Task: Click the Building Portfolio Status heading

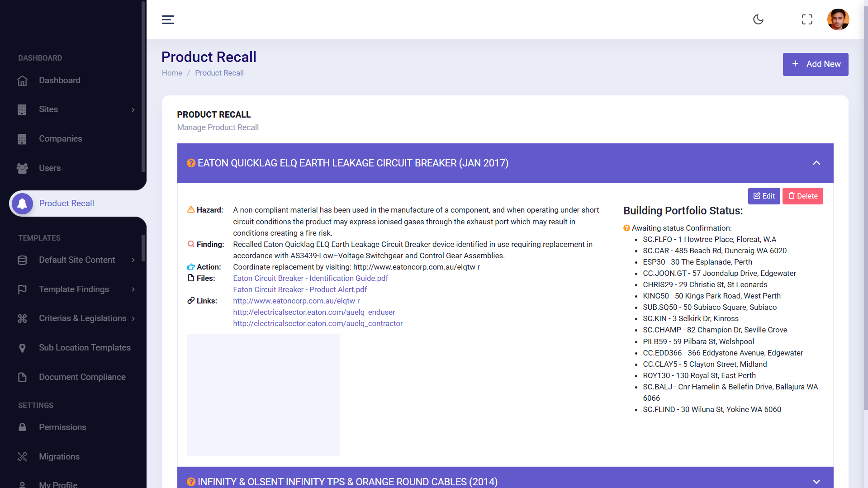Action: pos(683,211)
